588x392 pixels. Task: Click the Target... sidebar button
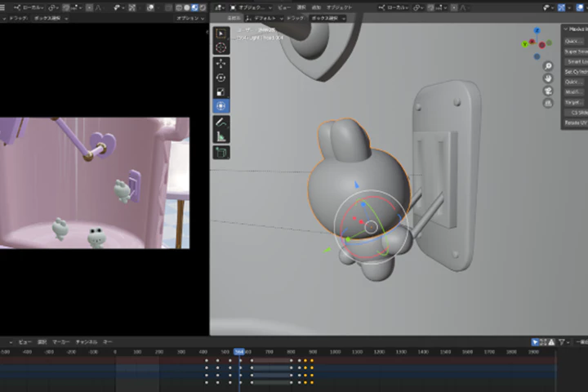click(x=574, y=102)
